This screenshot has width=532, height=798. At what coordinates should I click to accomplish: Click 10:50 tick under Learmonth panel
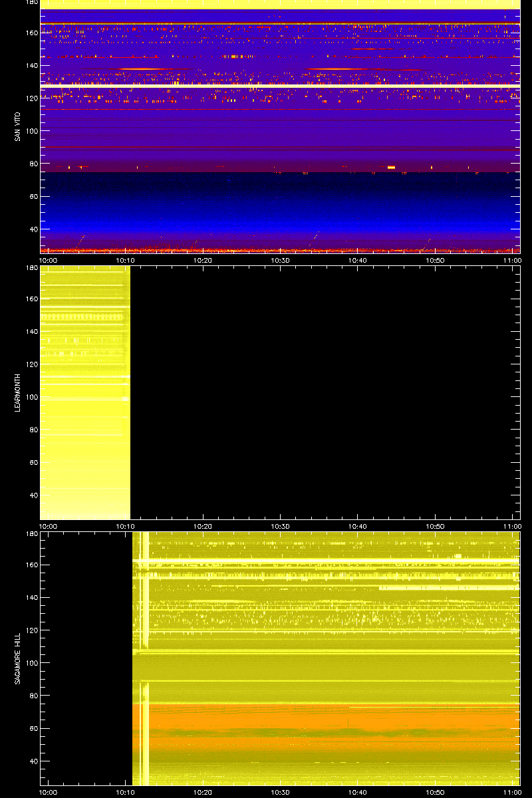pos(436,526)
